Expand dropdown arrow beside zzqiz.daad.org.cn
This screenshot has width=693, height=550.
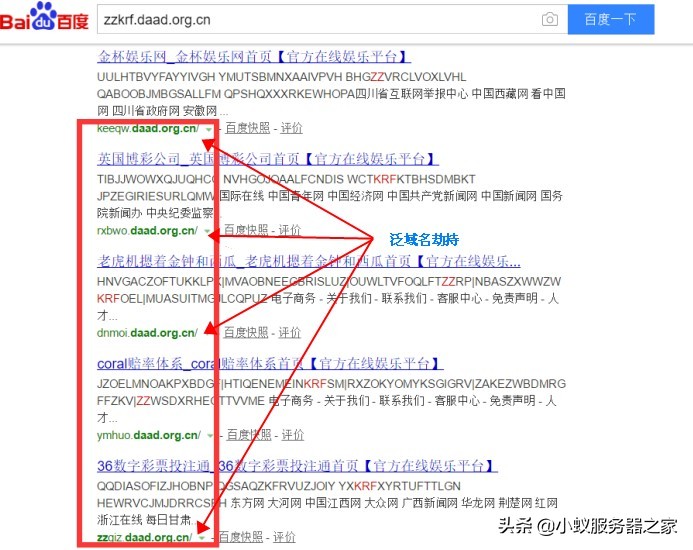tap(202, 539)
